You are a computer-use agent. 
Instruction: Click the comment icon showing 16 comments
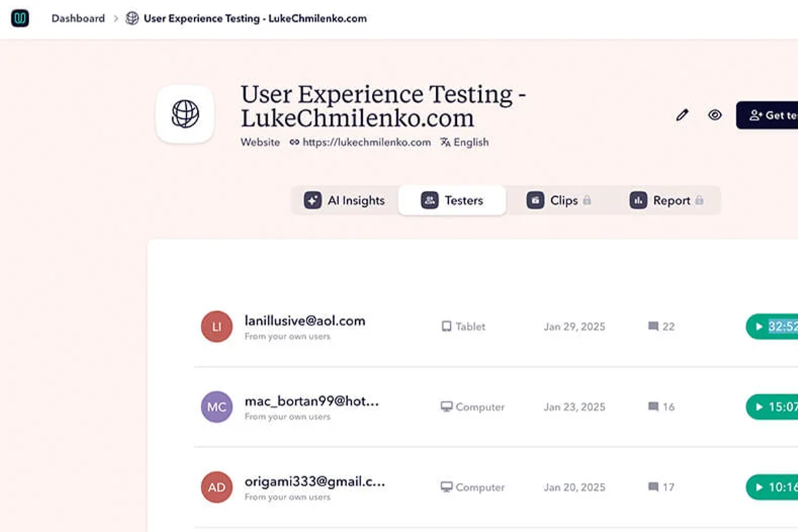[653, 407]
